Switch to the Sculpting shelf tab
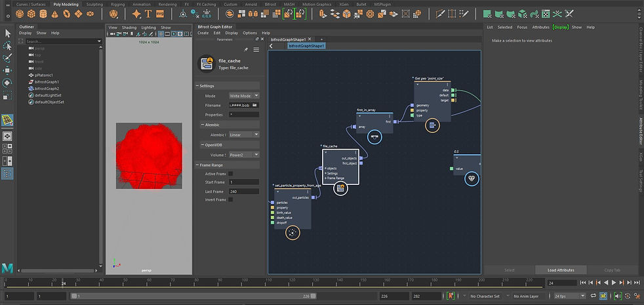 point(94,4)
